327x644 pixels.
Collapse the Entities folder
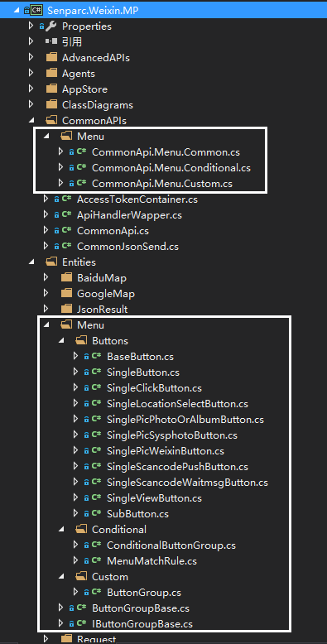click(x=31, y=262)
